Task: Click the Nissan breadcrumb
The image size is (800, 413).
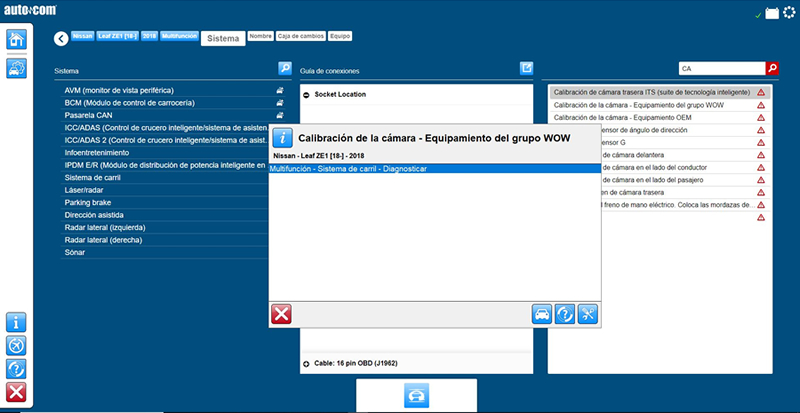Action: pyautogui.click(x=83, y=36)
